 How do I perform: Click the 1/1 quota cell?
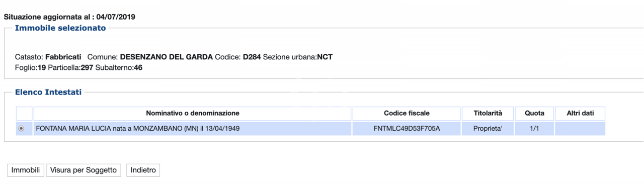click(x=534, y=129)
